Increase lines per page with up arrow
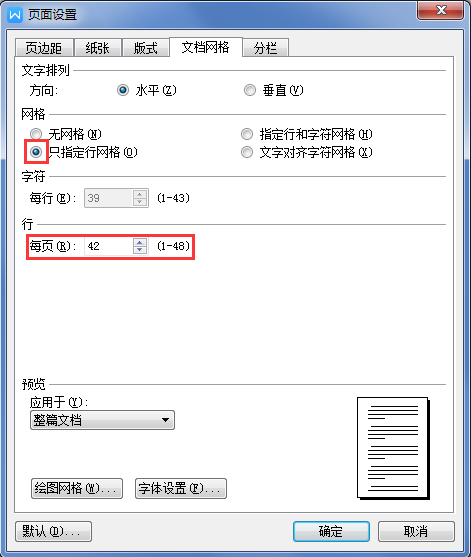 140,242
